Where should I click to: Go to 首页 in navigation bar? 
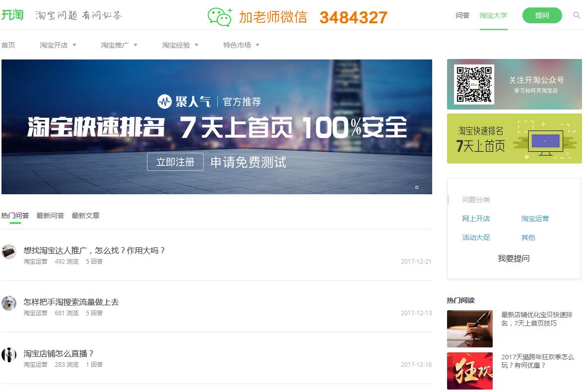click(8, 45)
